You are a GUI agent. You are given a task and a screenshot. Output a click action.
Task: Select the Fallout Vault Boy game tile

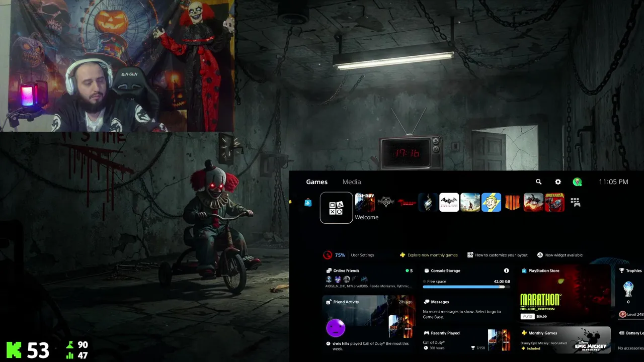click(x=491, y=203)
